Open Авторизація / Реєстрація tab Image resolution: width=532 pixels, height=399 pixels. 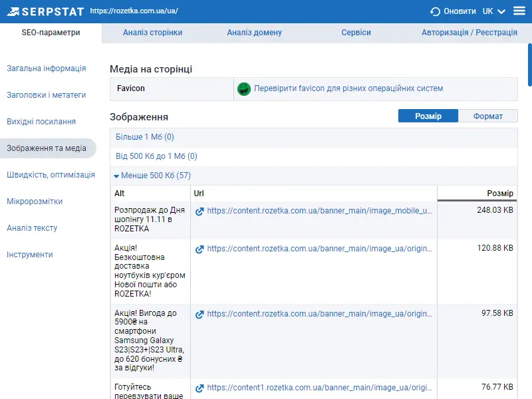(469, 33)
